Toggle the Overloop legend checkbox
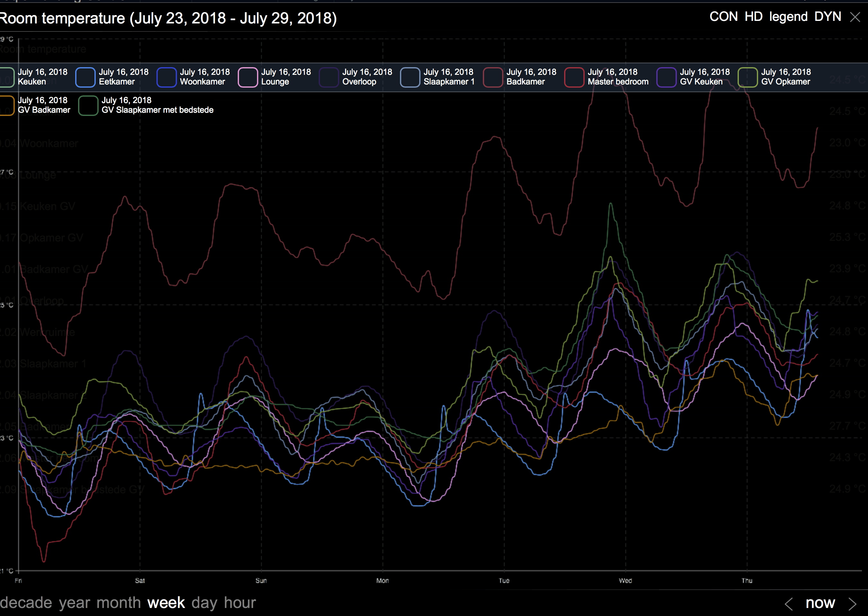The height and width of the screenshot is (616, 868). pyautogui.click(x=329, y=77)
